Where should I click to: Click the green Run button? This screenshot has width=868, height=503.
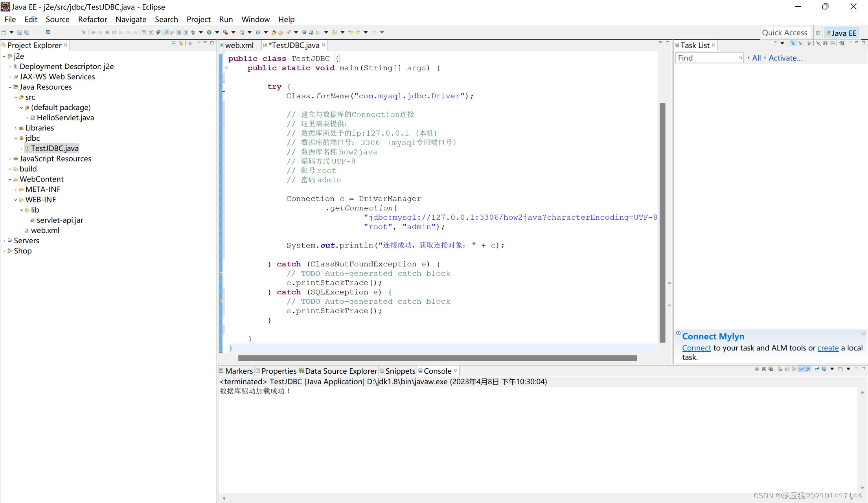pos(209,32)
